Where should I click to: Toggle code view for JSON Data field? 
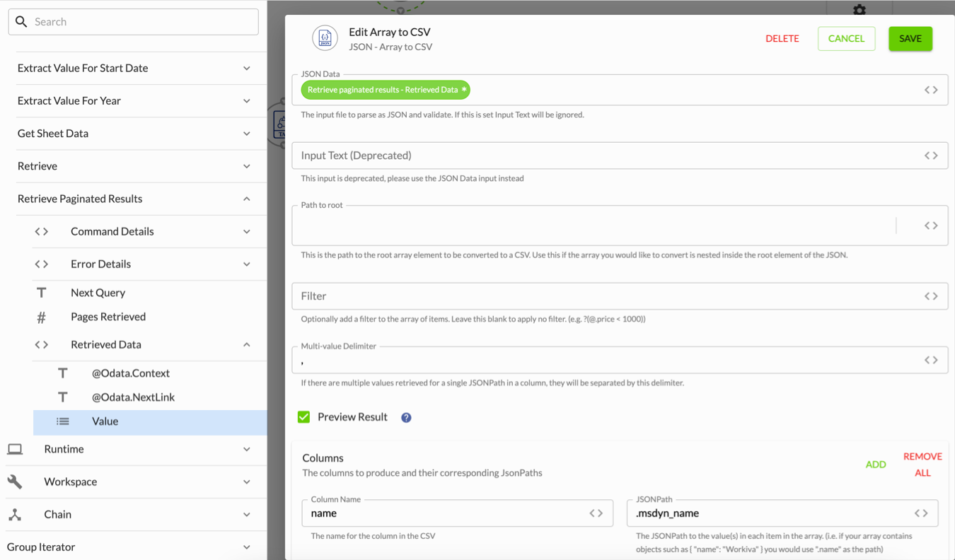[x=931, y=90]
